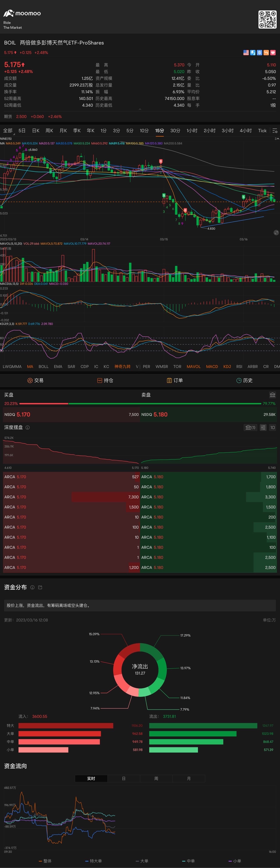Tap the orange trend badge icon
The height and width of the screenshot is (868, 280).
266,53
